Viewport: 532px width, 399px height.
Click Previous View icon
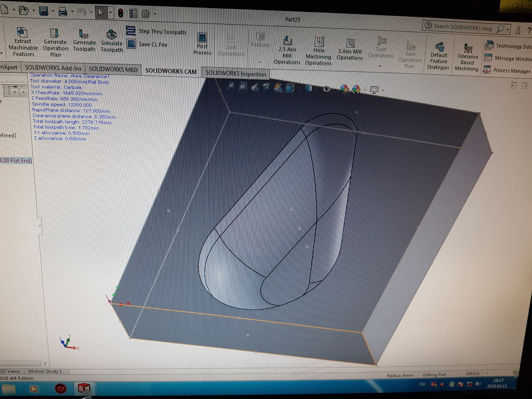tap(254, 87)
